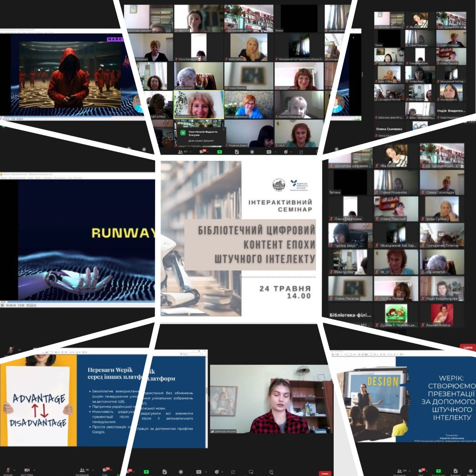Click Notes icon in bottom-center Zoom toolbar
The height and width of the screenshot is (476, 476).
(271, 472)
